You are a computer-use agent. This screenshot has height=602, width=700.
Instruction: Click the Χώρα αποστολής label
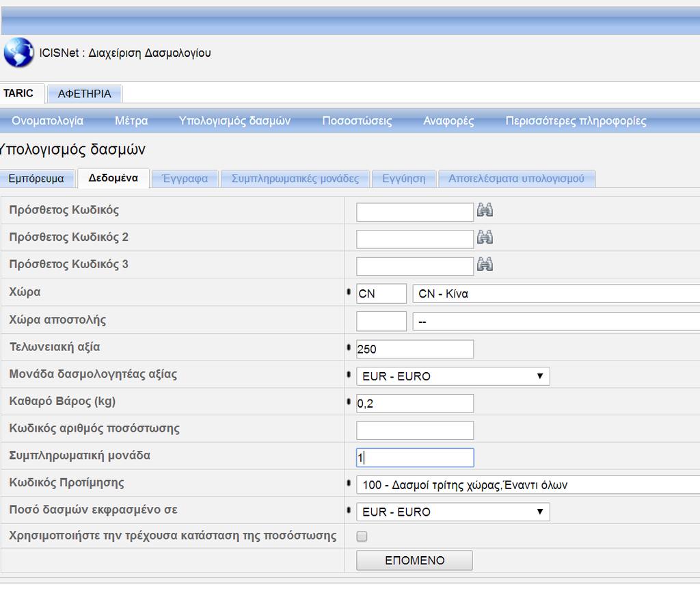pyautogui.click(x=57, y=319)
